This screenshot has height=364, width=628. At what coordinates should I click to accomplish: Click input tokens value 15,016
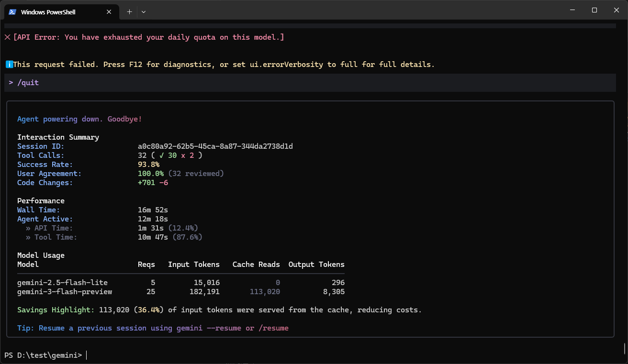click(207, 282)
